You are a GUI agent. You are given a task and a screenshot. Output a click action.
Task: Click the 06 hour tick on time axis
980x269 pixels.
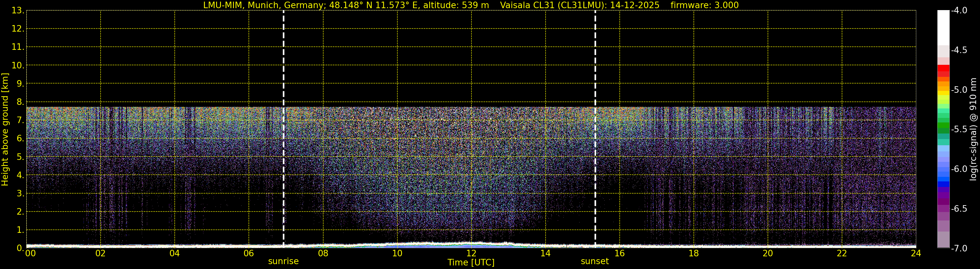tap(249, 253)
